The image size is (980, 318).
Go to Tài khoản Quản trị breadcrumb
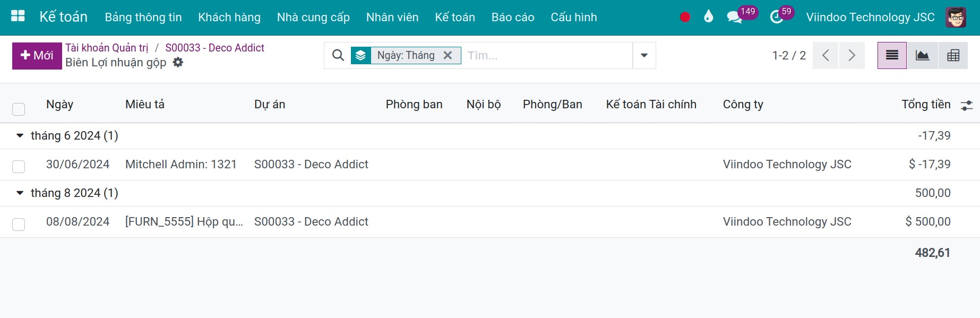pyautogui.click(x=107, y=48)
